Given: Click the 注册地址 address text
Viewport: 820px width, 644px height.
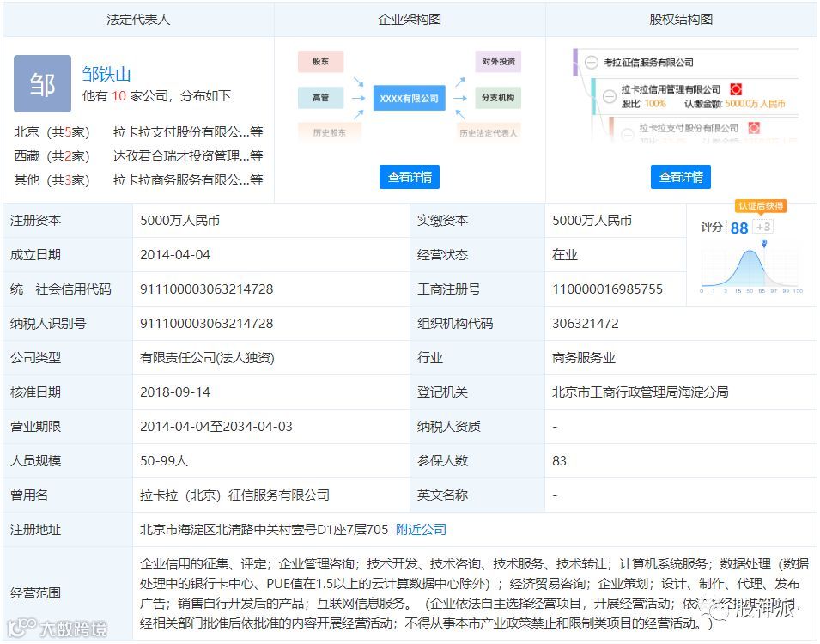Looking at the screenshot, I should coord(264,530).
